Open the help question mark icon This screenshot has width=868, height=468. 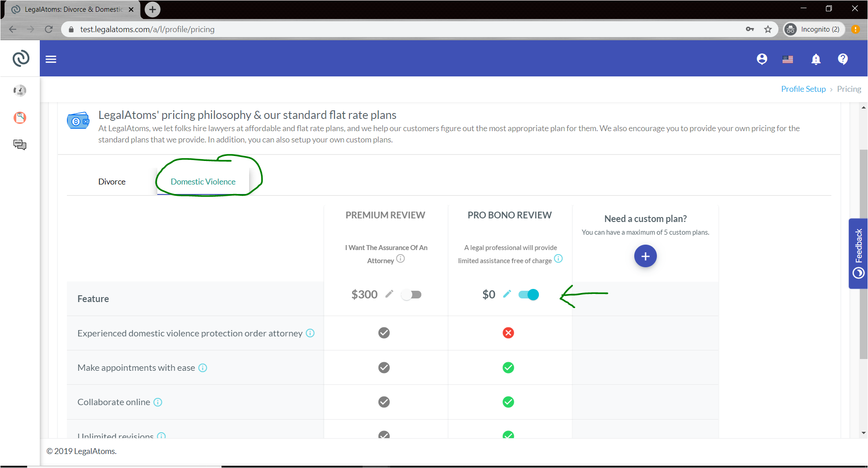843,59
